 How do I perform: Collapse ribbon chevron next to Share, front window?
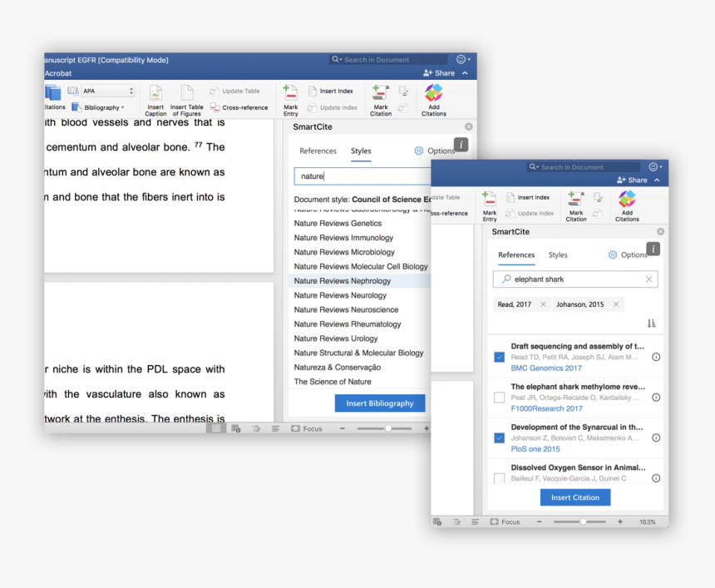click(657, 180)
